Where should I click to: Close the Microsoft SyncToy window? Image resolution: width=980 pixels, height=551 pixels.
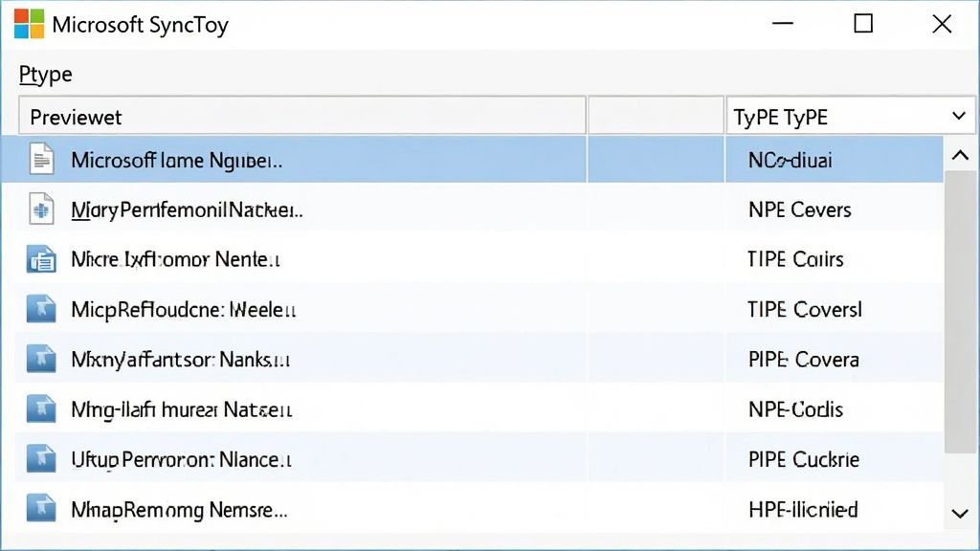(942, 24)
